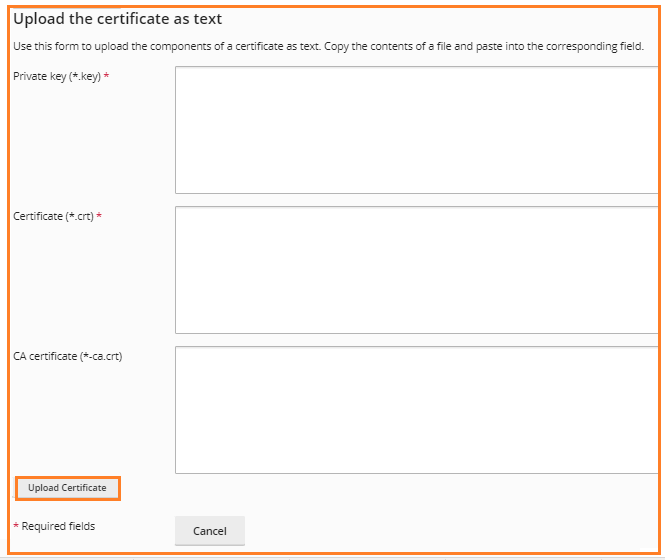Submit the form with Upload Certificate
This screenshot has width=665, height=560.
(67, 488)
